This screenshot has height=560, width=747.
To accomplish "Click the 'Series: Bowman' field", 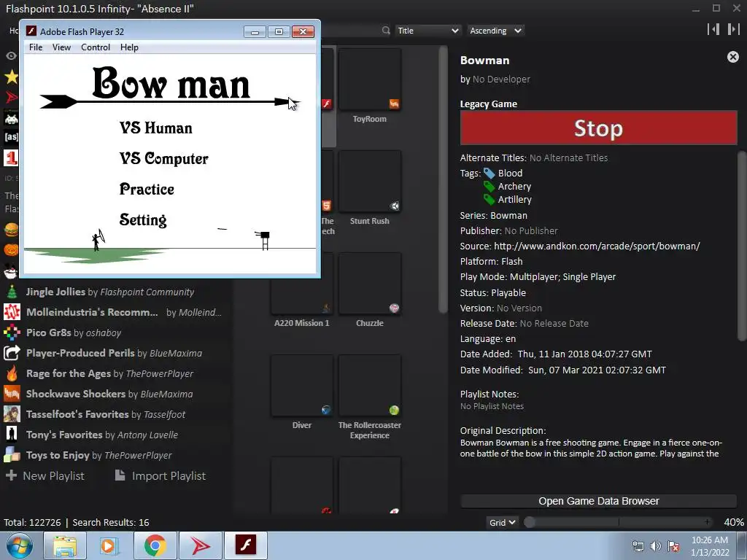I will tap(494, 216).
